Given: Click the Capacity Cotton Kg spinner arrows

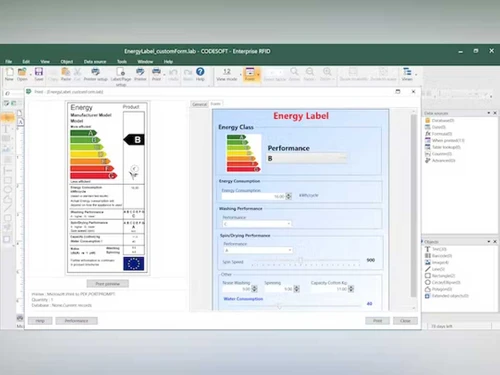Looking at the screenshot, I should (351, 289).
